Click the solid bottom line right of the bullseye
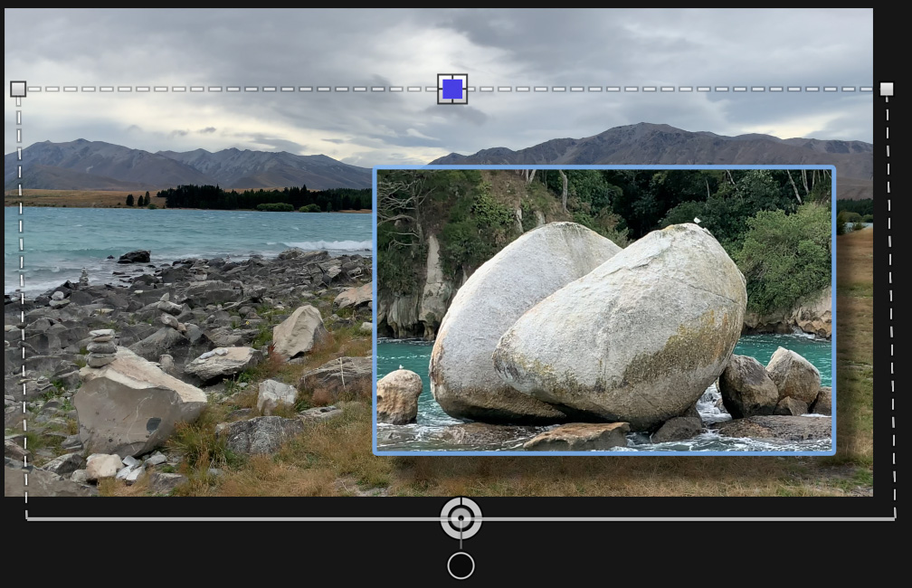Viewport: 912px width, 588px height. click(679, 519)
